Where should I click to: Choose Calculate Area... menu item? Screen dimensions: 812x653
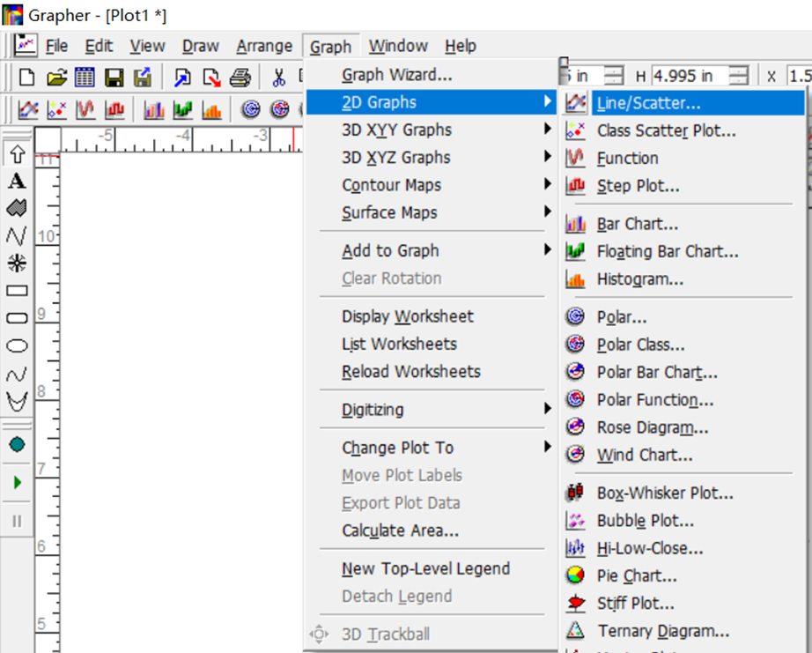pos(431,531)
